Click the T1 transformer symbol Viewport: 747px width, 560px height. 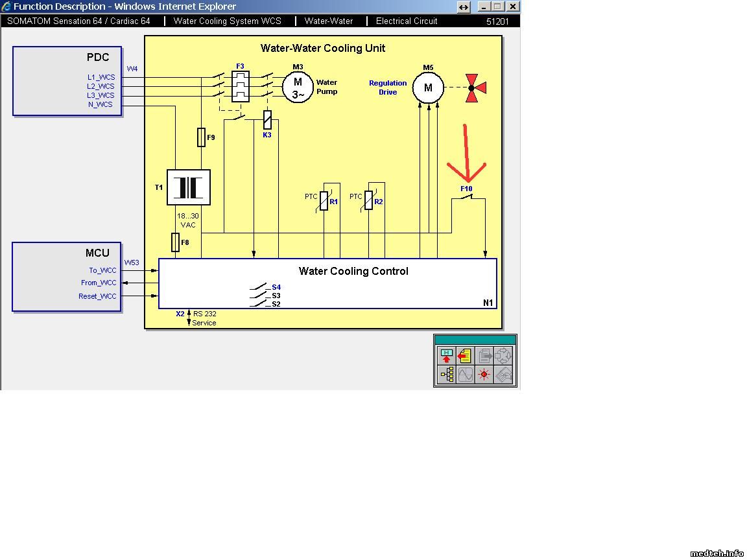189,187
